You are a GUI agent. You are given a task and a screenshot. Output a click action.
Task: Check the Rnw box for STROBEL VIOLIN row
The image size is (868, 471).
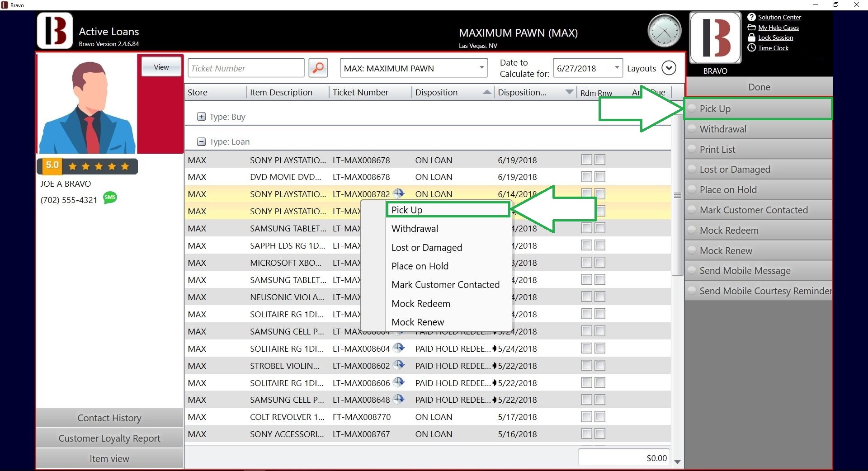pos(600,365)
